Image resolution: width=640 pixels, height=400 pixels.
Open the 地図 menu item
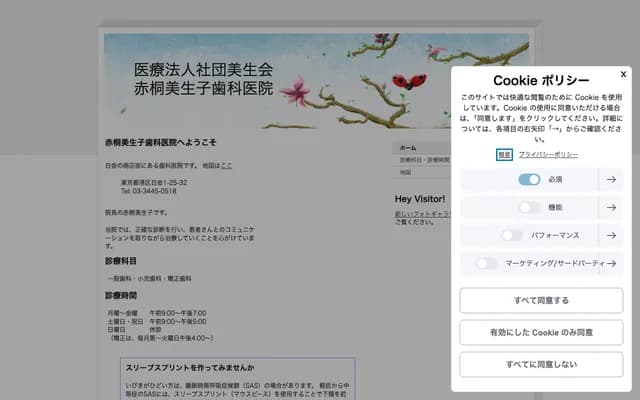421,172
